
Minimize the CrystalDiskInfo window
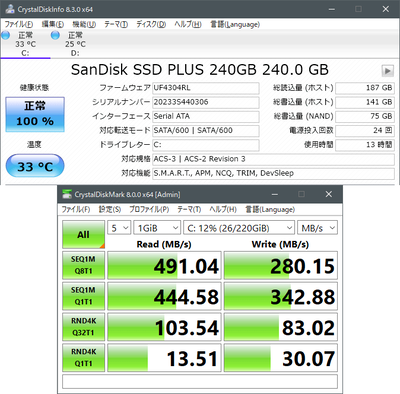[x=332, y=9]
